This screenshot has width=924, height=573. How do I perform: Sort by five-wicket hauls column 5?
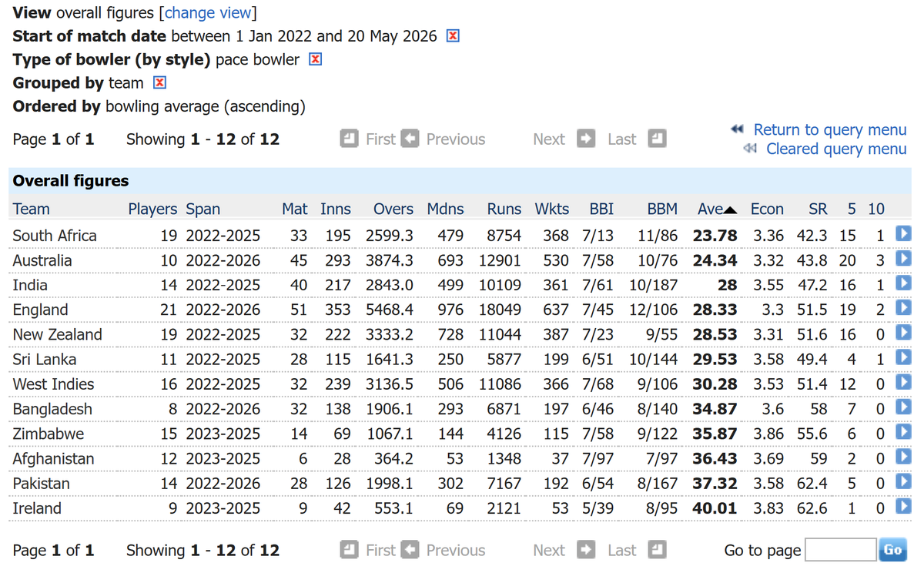(x=852, y=209)
